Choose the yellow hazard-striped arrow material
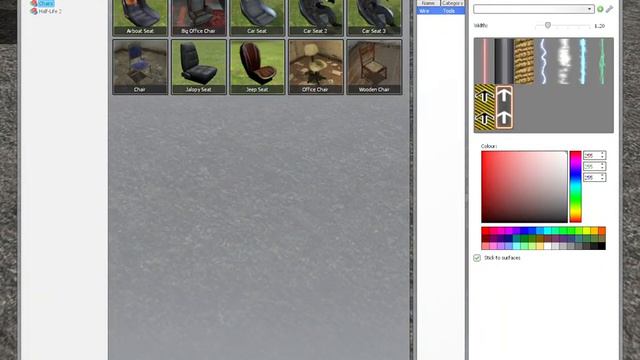 pyautogui.click(x=485, y=107)
